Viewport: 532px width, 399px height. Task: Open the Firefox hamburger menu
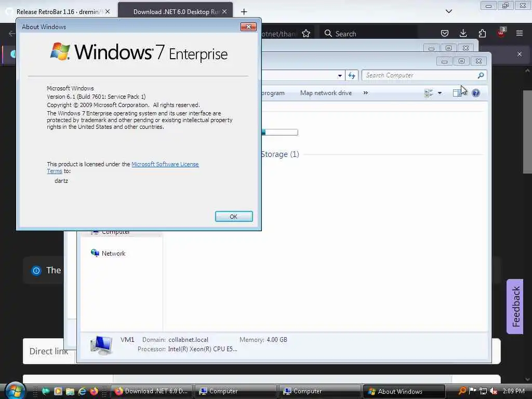(519, 33)
